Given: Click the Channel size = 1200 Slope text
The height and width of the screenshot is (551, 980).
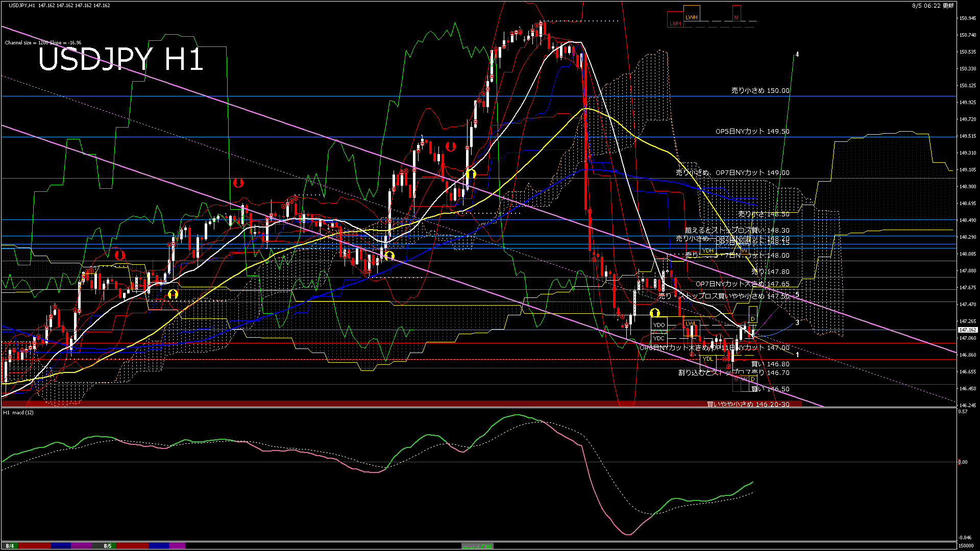Looking at the screenshot, I should click(x=43, y=43).
